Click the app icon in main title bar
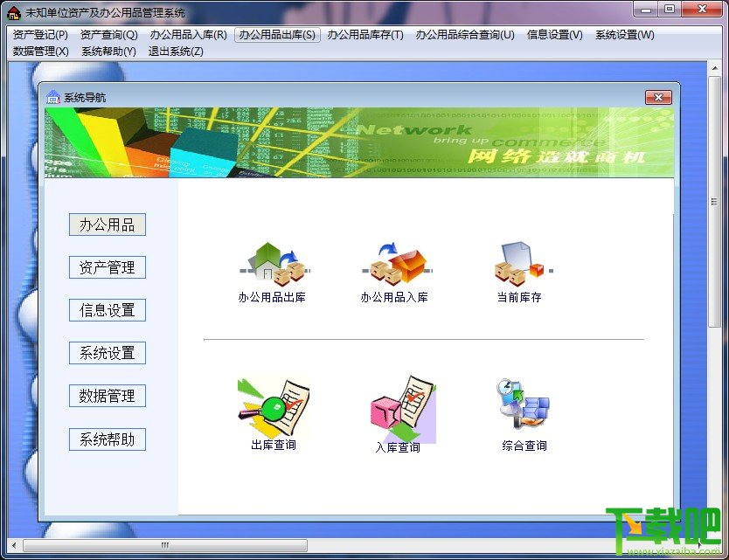This screenshot has height=560, width=729. coord(14,13)
